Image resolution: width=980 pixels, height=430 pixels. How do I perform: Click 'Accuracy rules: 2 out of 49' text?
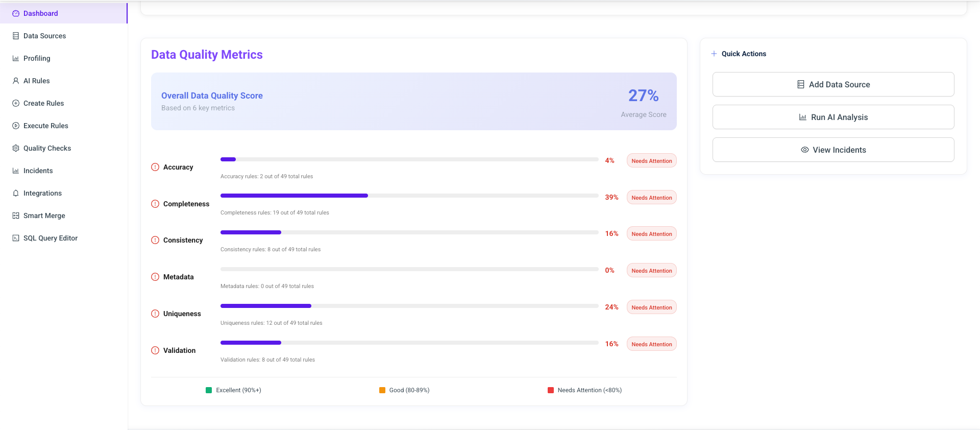266,176
